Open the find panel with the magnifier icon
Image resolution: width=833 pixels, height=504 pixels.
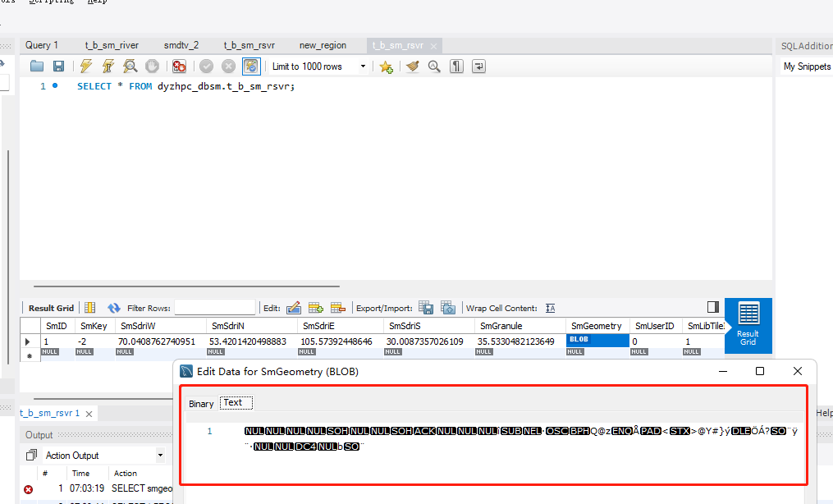point(435,66)
